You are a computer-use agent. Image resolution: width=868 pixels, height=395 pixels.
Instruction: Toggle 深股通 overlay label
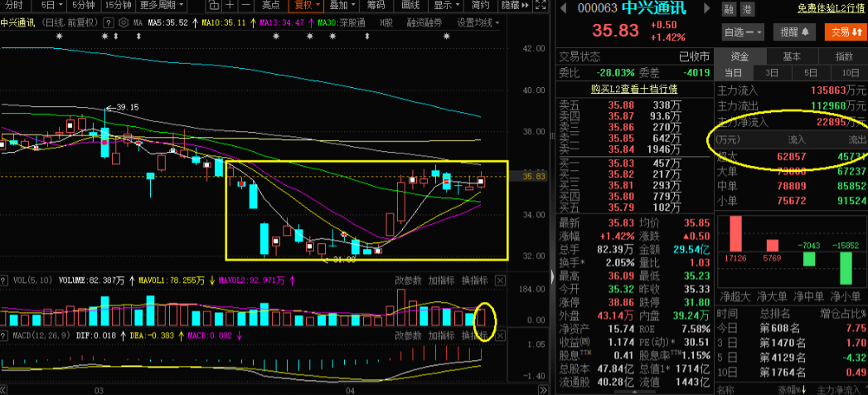(352, 23)
